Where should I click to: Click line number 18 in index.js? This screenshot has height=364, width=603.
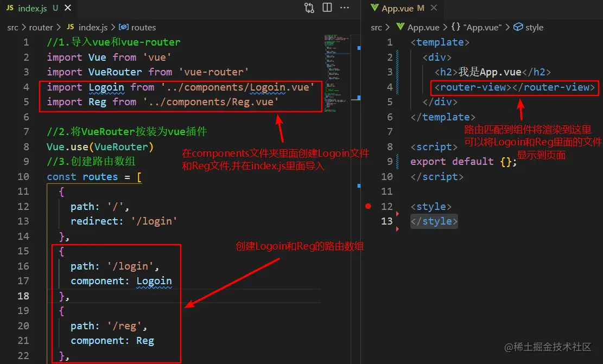[x=23, y=296]
